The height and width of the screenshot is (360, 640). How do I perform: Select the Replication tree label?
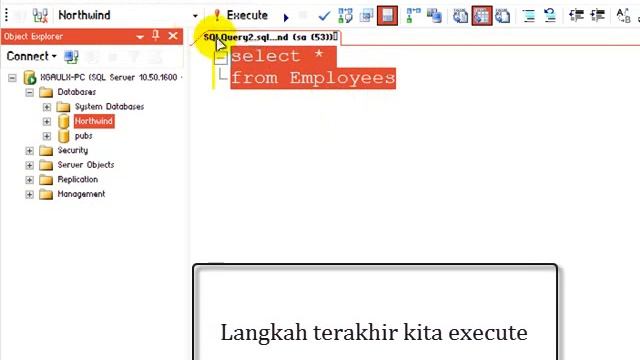point(78,180)
